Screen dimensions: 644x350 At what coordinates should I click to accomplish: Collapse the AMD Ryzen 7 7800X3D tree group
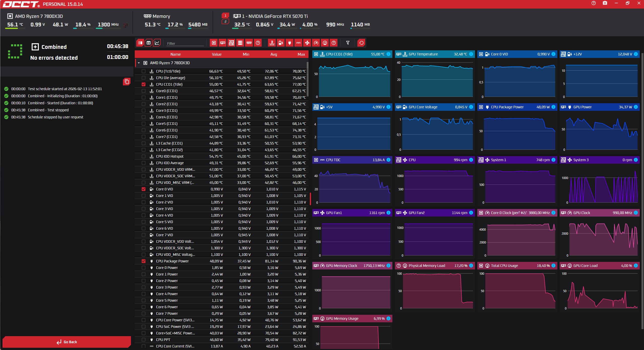click(139, 63)
